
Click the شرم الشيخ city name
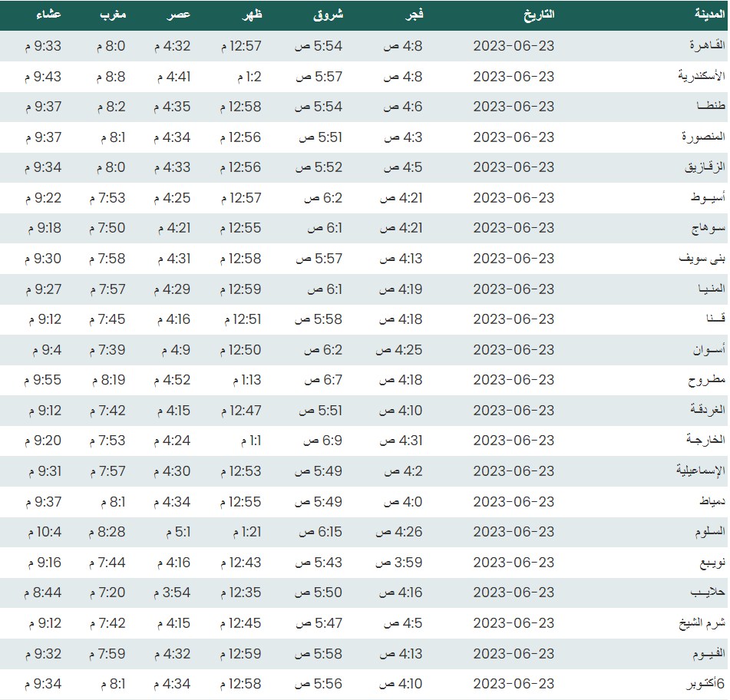click(697, 622)
